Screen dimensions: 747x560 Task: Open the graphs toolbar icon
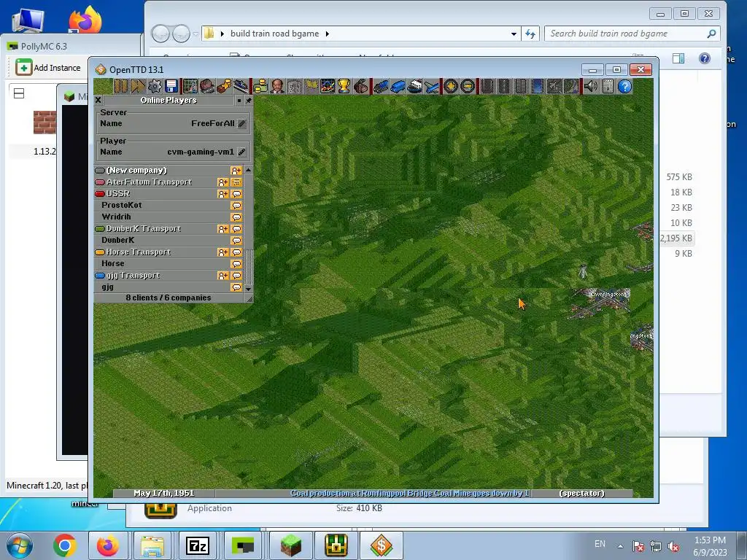(x=328, y=86)
